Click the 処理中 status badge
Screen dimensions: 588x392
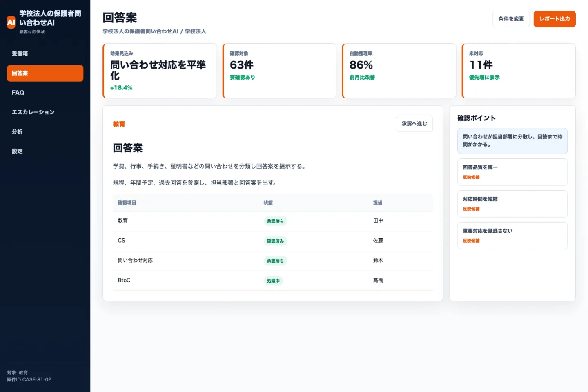coord(273,281)
